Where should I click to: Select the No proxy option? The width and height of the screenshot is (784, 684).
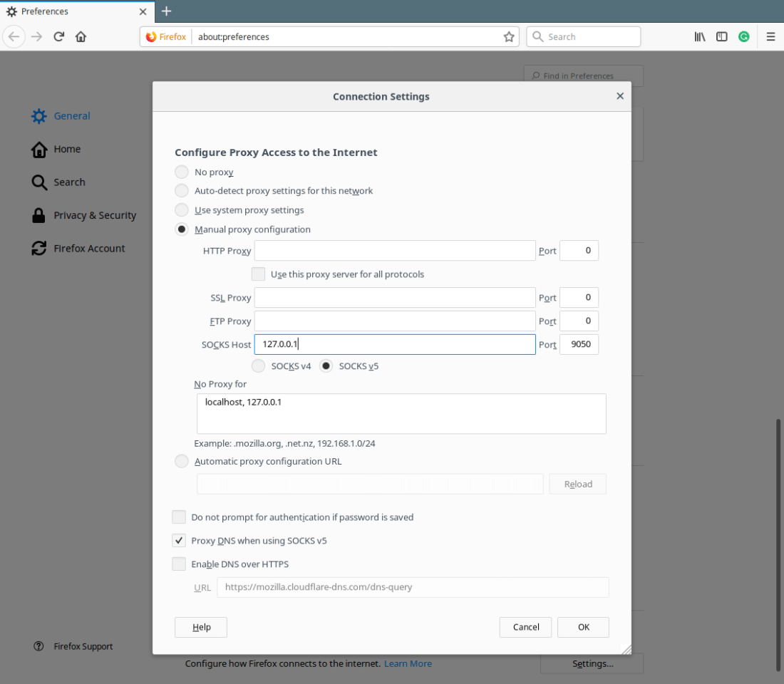(182, 172)
